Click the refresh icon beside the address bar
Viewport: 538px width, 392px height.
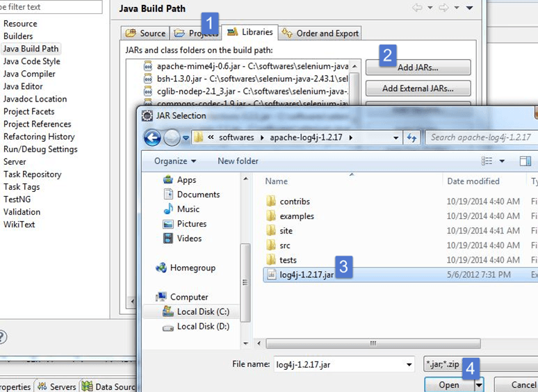click(411, 138)
